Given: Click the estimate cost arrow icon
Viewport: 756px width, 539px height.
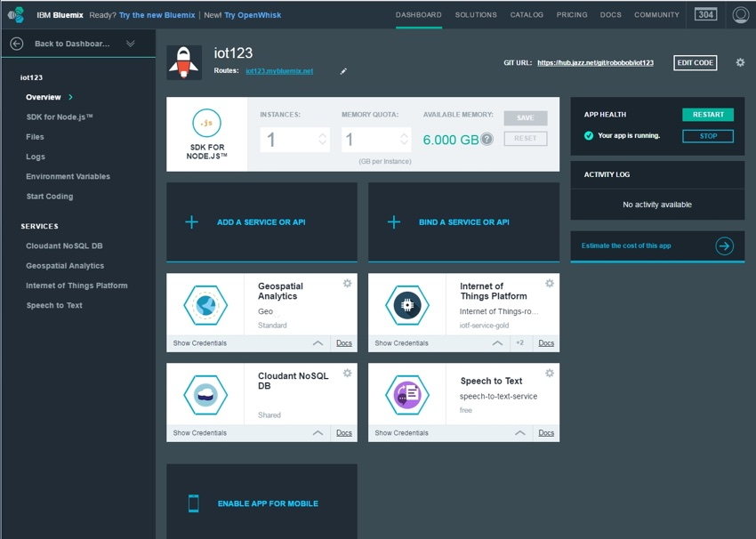Looking at the screenshot, I should (724, 245).
